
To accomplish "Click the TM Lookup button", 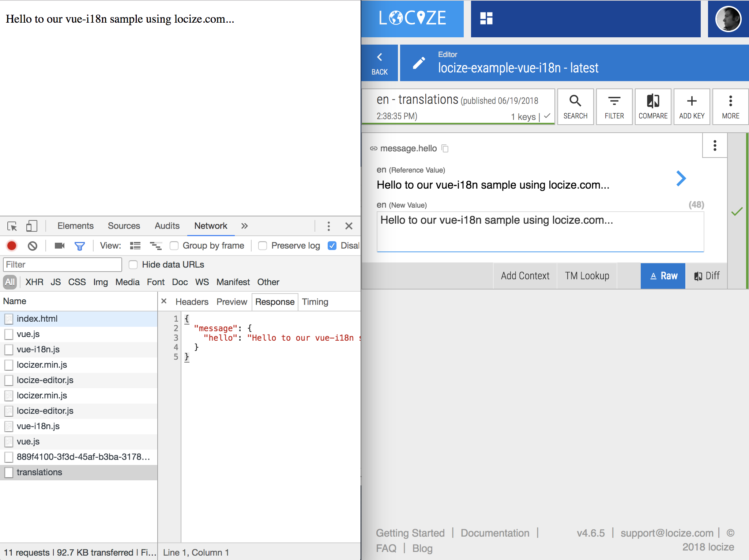I will coord(587,276).
